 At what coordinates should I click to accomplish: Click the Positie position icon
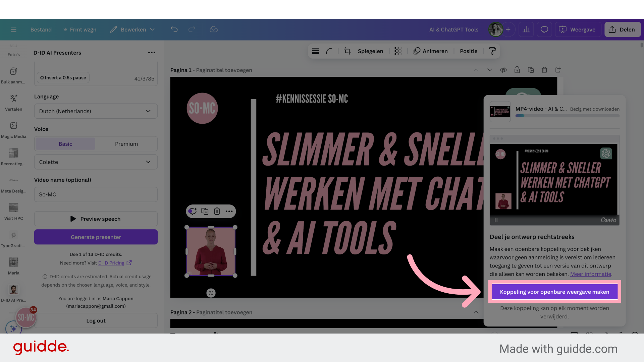click(x=468, y=51)
